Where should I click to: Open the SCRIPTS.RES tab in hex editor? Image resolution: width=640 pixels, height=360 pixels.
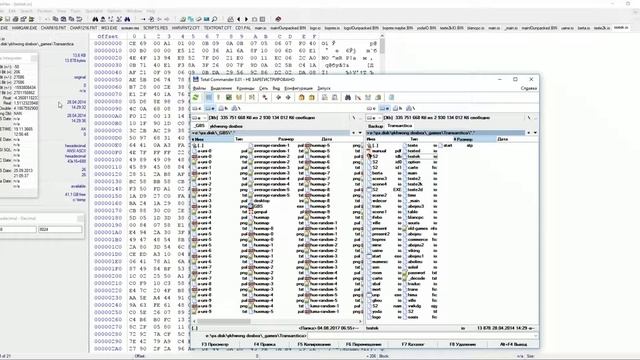[155, 28]
